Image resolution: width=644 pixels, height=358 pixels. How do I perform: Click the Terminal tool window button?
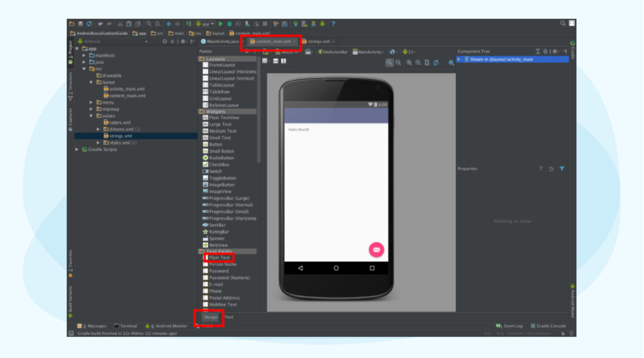coord(127,326)
